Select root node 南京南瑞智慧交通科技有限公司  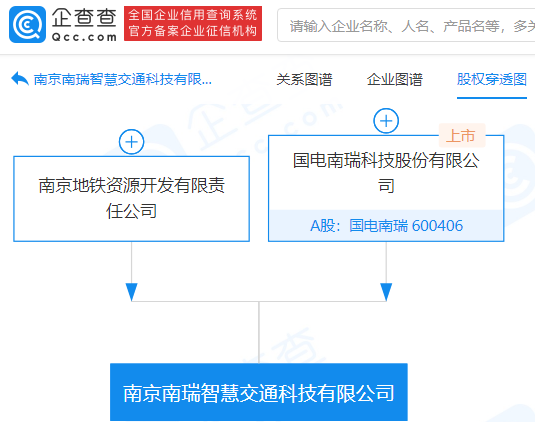(259, 392)
